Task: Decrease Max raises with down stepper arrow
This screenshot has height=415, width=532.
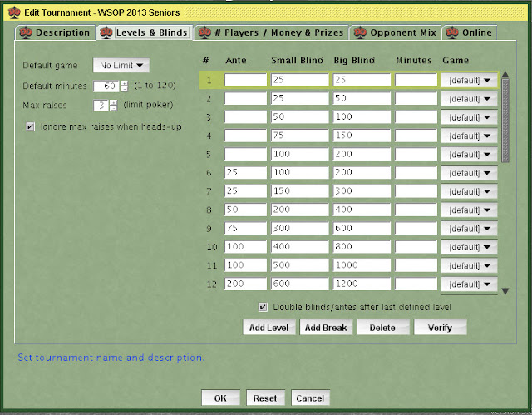Action: pyautogui.click(x=113, y=108)
